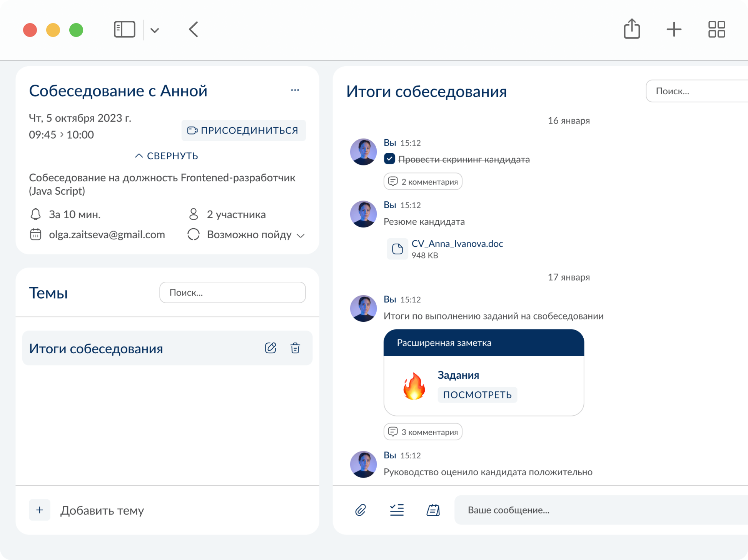
Task: Click the plus icon to add a topic
Action: coord(40,510)
